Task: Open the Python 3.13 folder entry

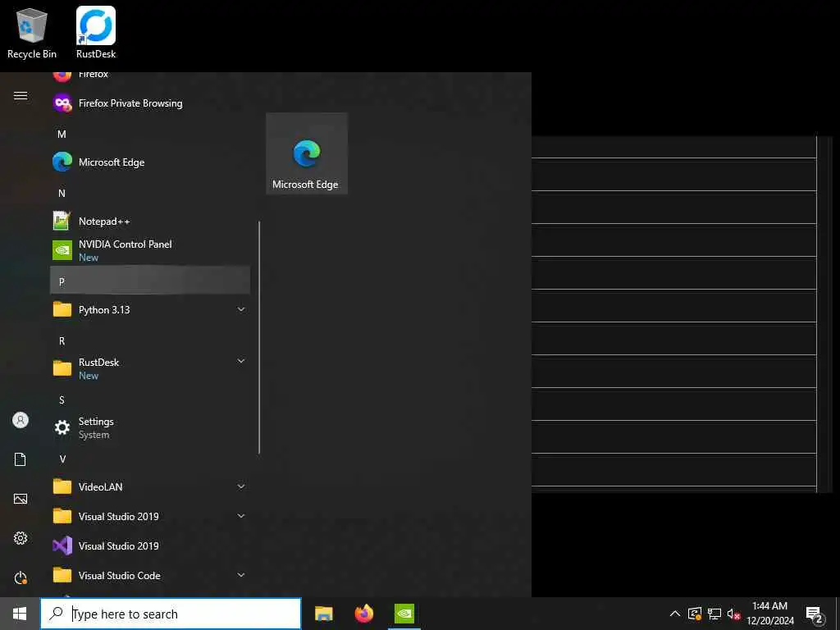Action: 150,309
